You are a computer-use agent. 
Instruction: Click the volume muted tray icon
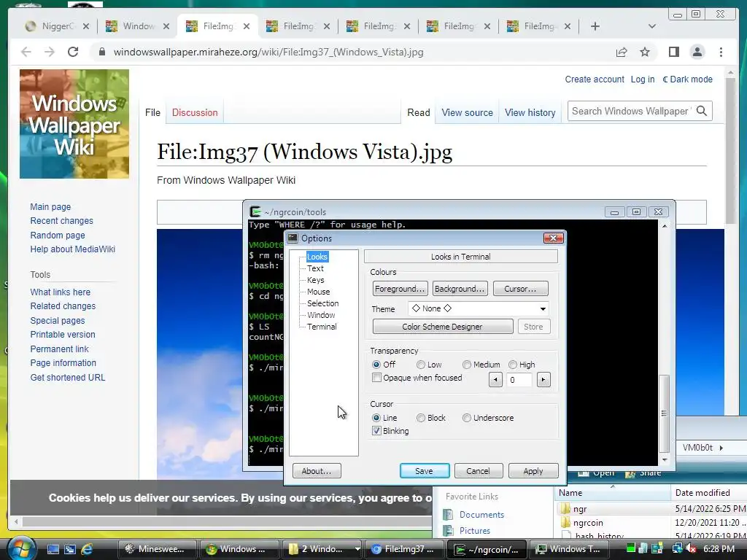click(692, 548)
